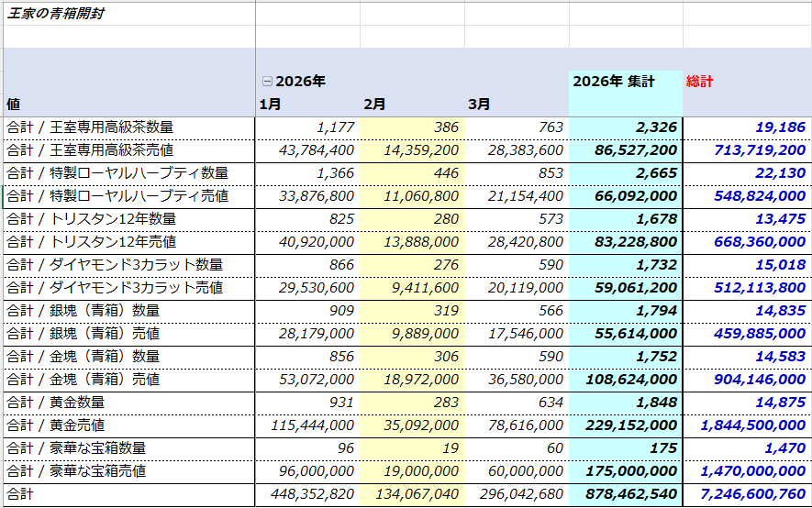Collapse the 2026年 group

coord(267,82)
